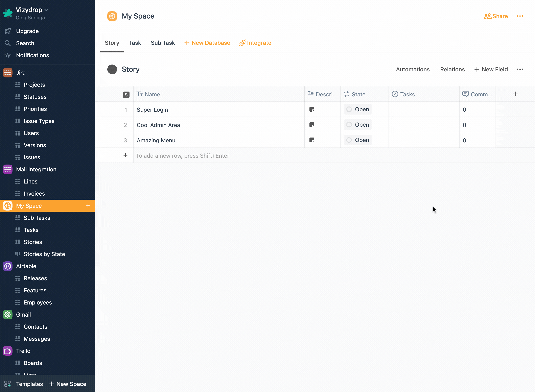Change Open state on Amazing Menu row
Viewport: 535px width, 392px height.
click(357, 140)
